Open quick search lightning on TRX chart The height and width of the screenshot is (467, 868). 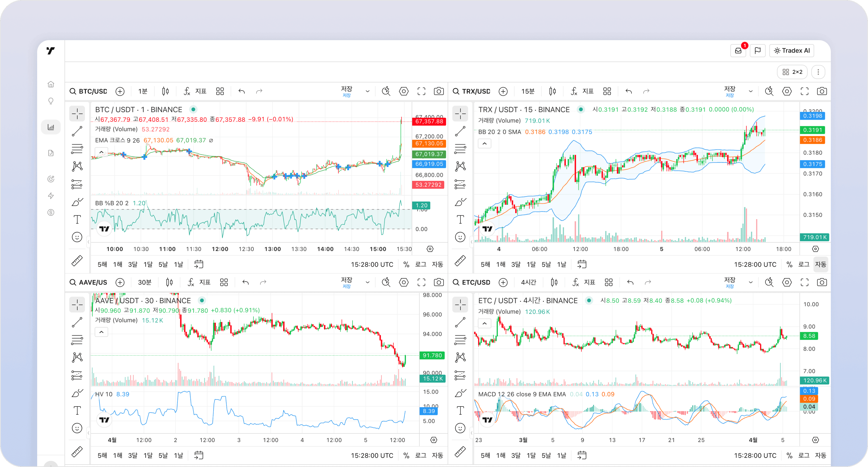769,91
